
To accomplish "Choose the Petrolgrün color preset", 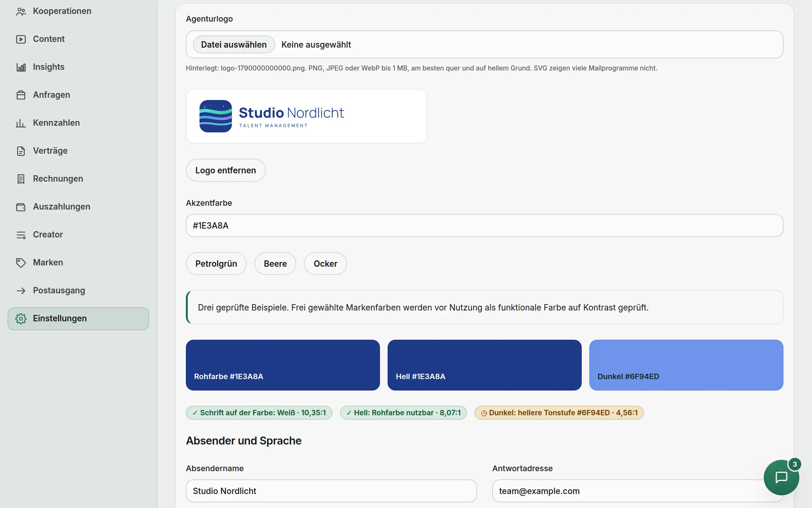I will coord(216,264).
